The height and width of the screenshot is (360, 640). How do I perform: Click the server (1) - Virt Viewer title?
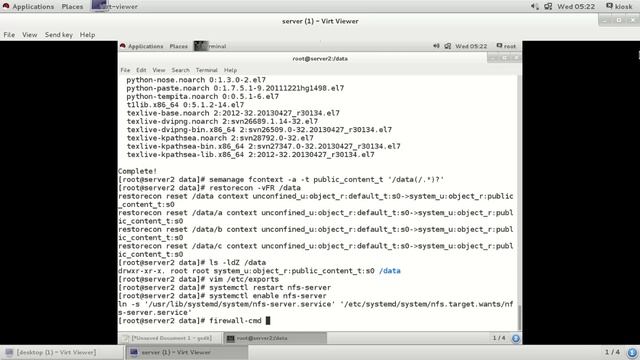point(320,21)
